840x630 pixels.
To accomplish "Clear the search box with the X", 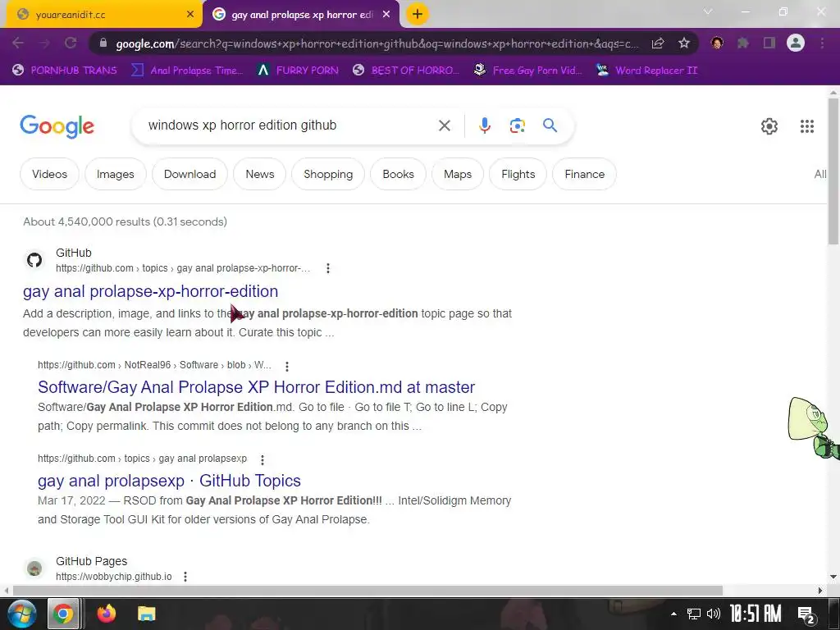I will tap(444, 126).
